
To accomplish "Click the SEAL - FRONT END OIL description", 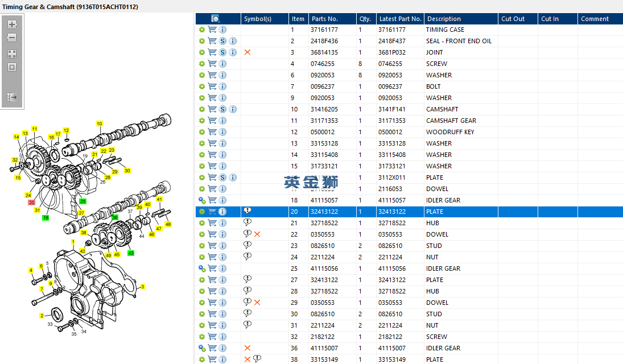I will [x=459, y=41].
